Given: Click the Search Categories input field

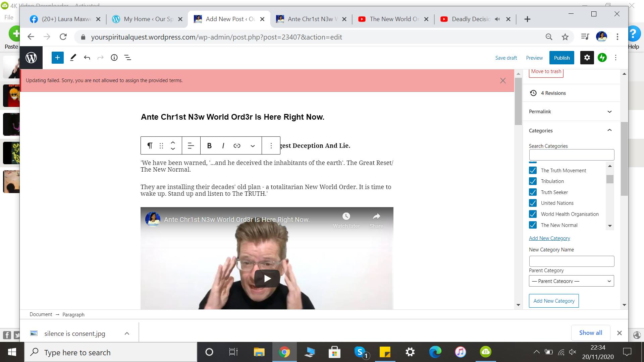Looking at the screenshot, I should (571, 155).
